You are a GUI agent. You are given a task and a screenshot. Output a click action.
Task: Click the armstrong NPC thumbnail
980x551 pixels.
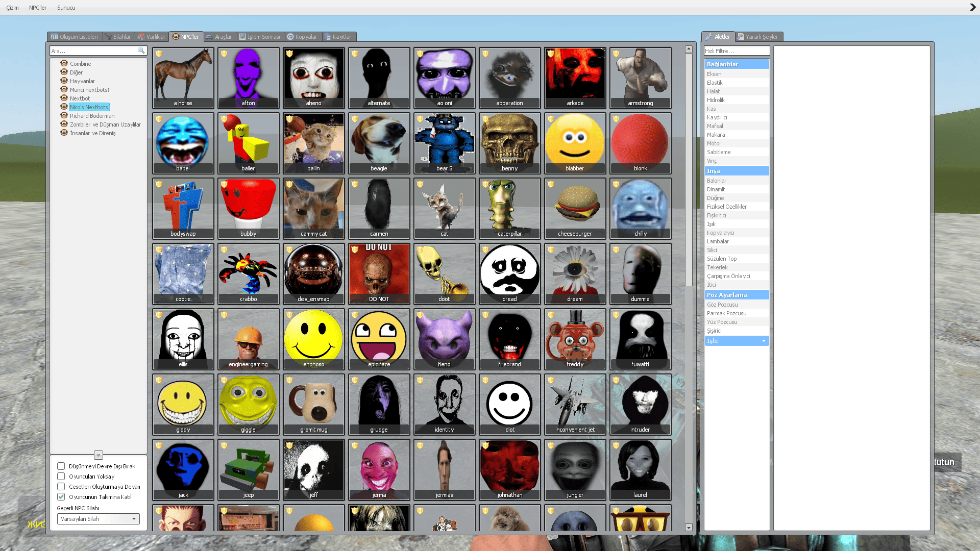click(x=640, y=78)
